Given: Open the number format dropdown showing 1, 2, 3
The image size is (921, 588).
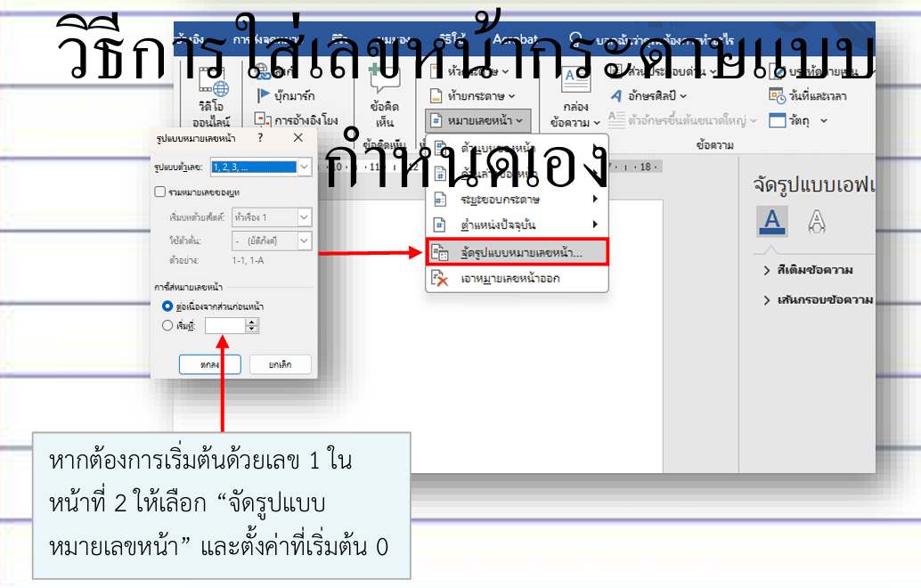Looking at the screenshot, I should 305,167.
